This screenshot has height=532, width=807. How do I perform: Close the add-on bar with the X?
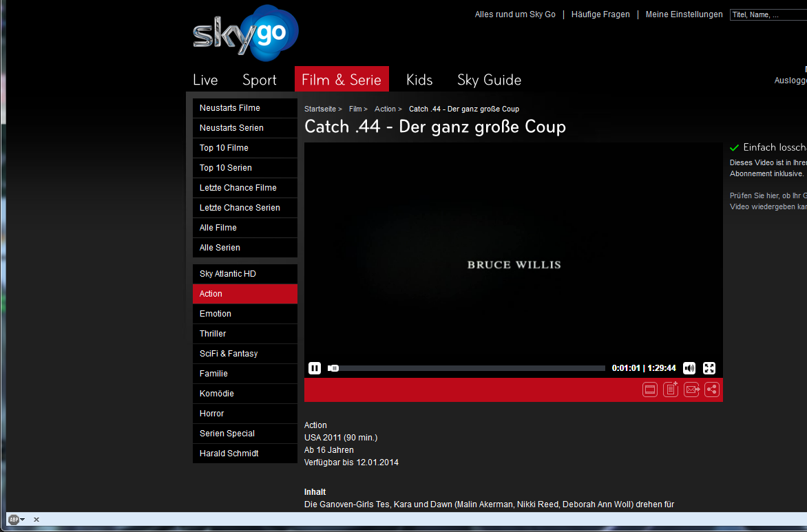tap(36, 520)
